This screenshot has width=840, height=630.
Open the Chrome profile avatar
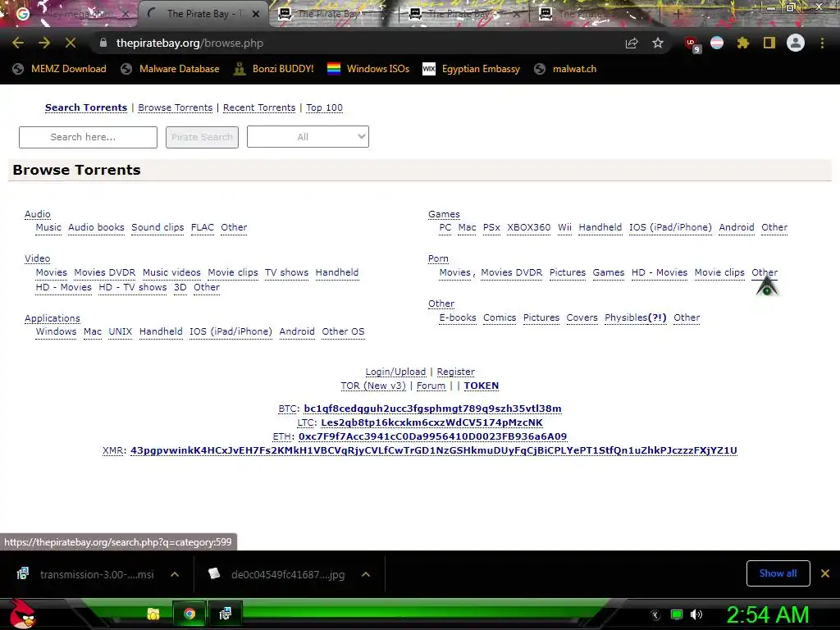(796, 43)
